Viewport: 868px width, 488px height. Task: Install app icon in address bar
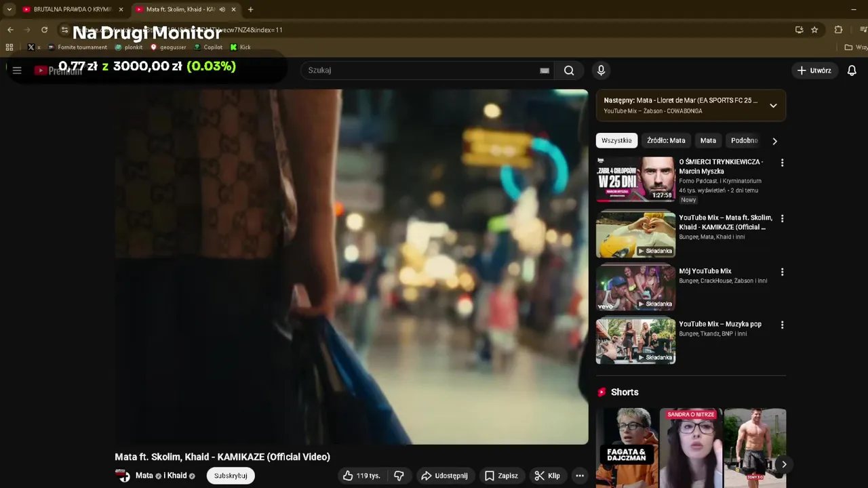point(799,30)
